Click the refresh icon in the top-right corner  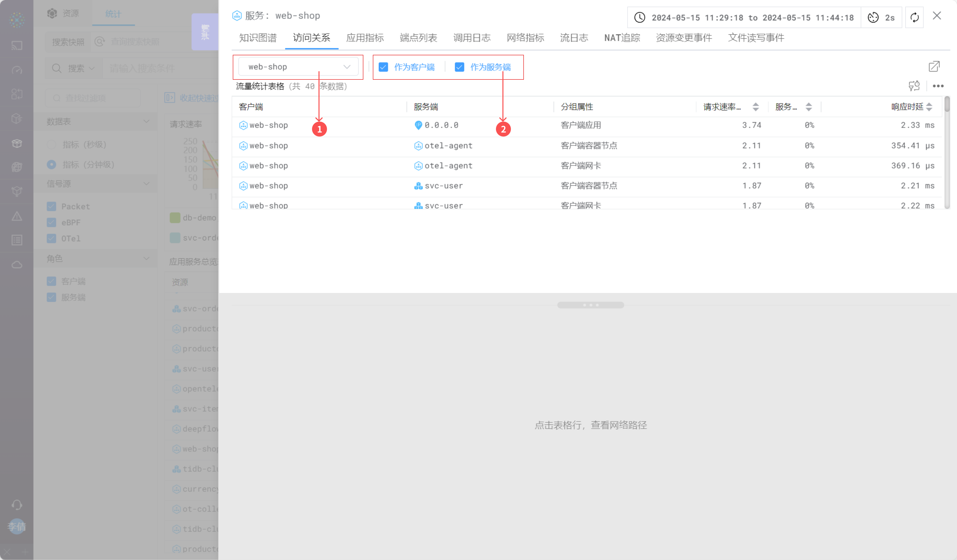click(x=914, y=17)
